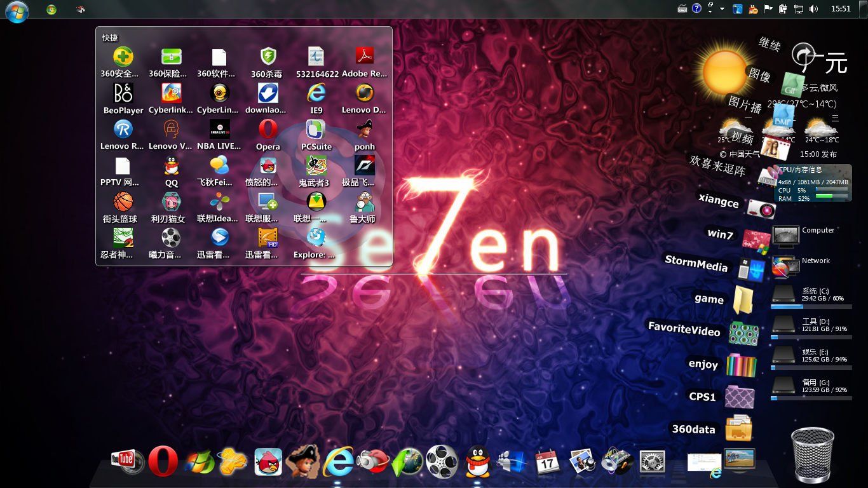The image size is (868, 488).
Task: Open the StormMedia folder stack
Action: (x=751, y=269)
